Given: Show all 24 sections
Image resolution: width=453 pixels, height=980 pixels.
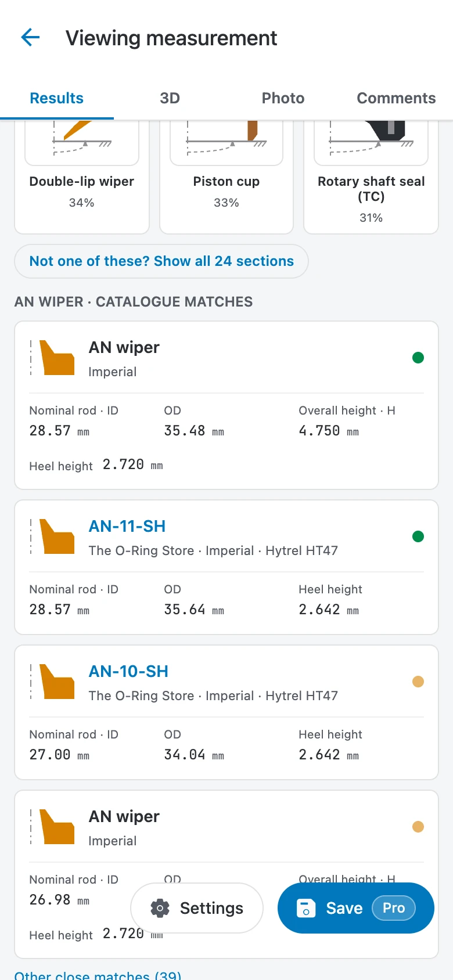Looking at the screenshot, I should 161,261.
